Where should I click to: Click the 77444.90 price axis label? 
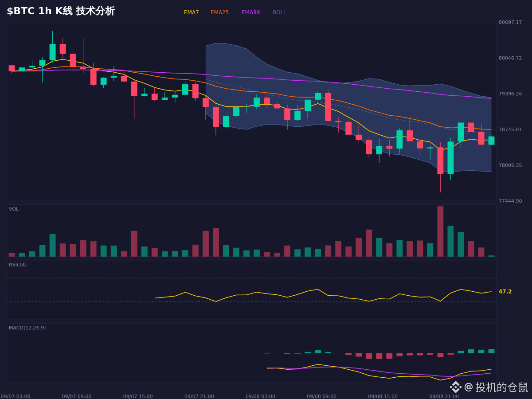510,201
